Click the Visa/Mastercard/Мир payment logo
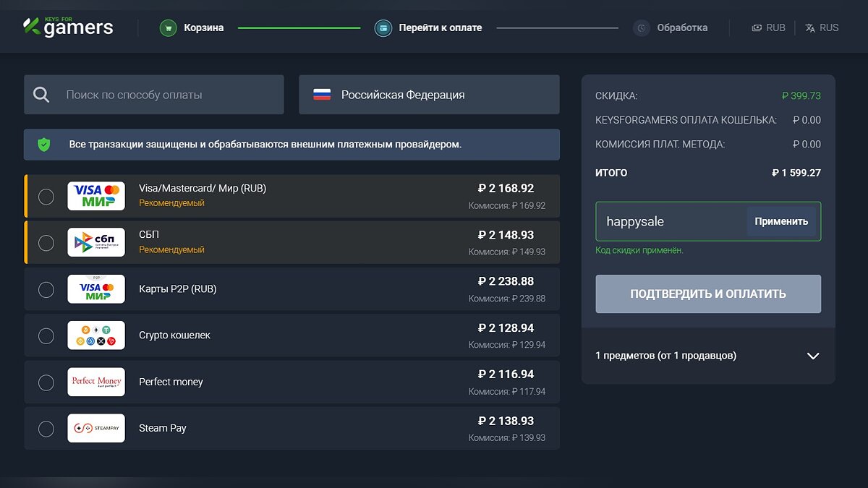The height and width of the screenshot is (488, 868). click(96, 196)
